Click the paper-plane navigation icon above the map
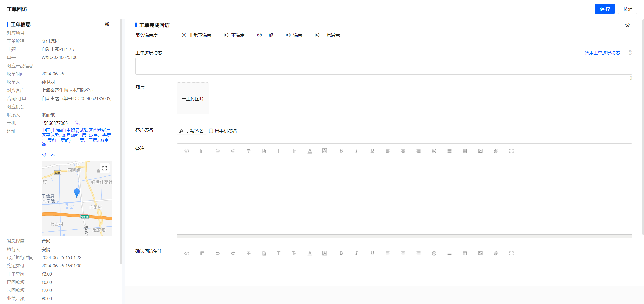This screenshot has height=304, width=644. 44,155
